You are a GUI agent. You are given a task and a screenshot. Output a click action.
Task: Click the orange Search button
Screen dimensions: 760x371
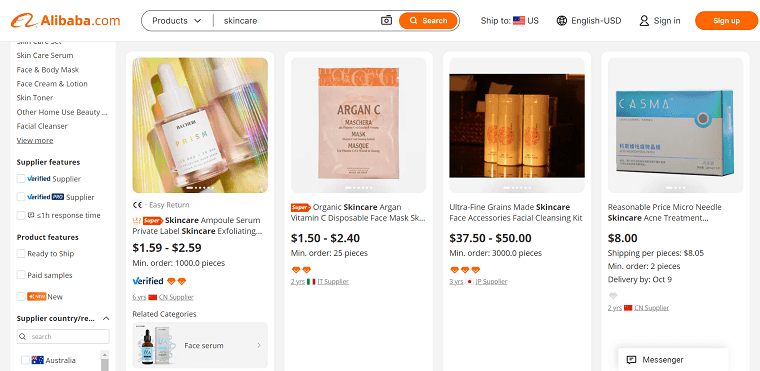[x=428, y=21]
